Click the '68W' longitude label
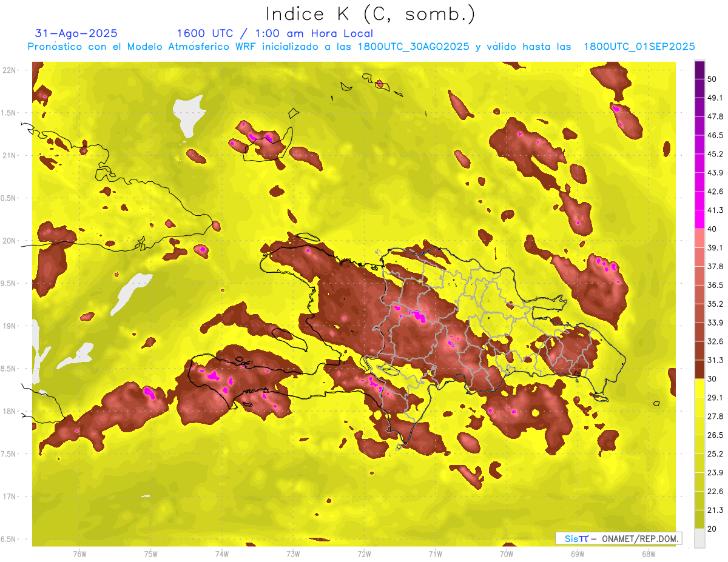728x562 pixels. tap(648, 554)
